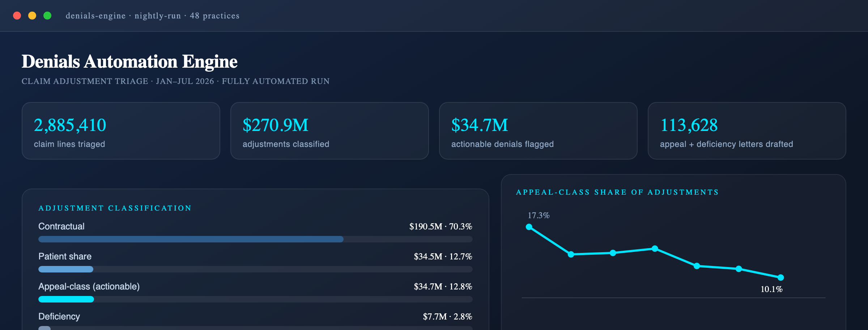Click the 'Patient share' row label

pyautogui.click(x=65, y=257)
